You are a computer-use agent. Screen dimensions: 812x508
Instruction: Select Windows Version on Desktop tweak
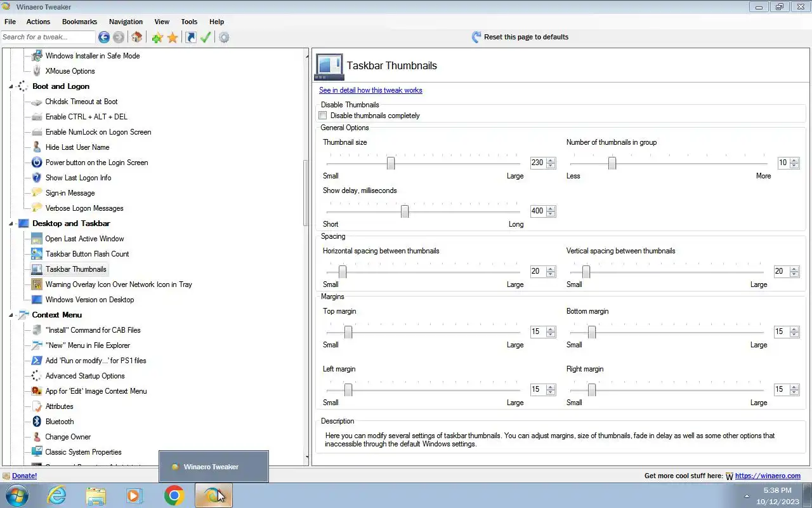click(x=89, y=300)
